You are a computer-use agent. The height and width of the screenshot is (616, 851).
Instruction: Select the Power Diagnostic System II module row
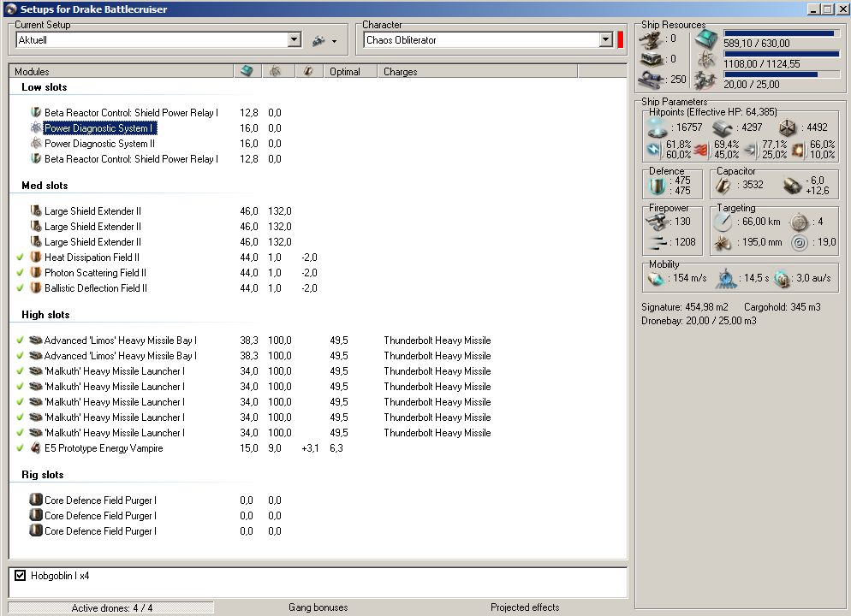(99, 144)
